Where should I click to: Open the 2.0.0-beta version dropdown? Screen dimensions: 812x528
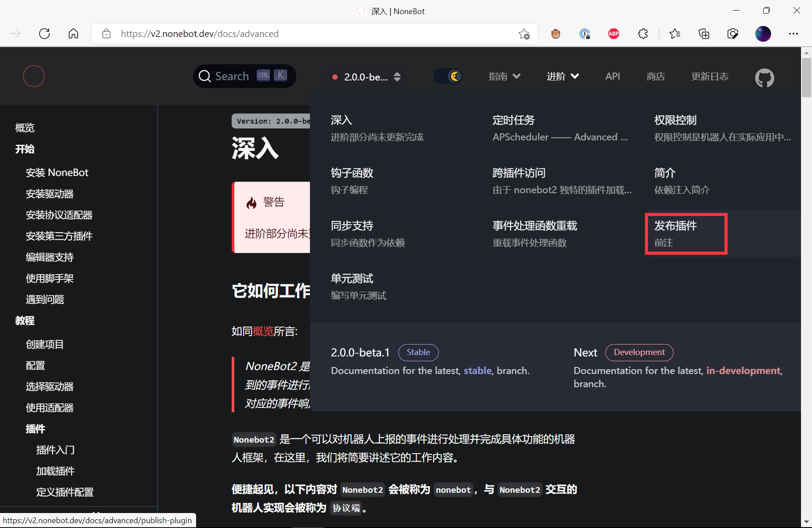(x=364, y=77)
